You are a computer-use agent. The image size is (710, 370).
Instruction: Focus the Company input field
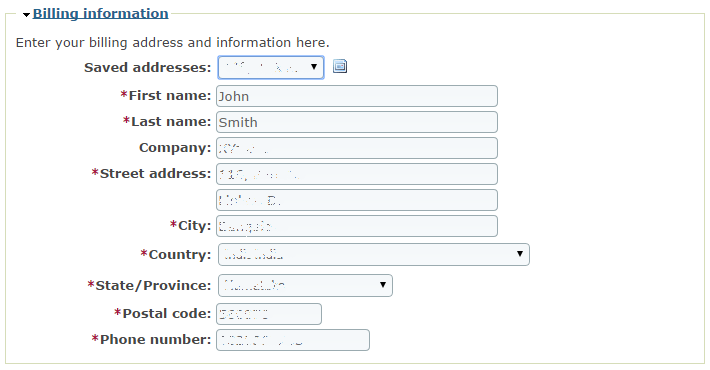point(357,148)
